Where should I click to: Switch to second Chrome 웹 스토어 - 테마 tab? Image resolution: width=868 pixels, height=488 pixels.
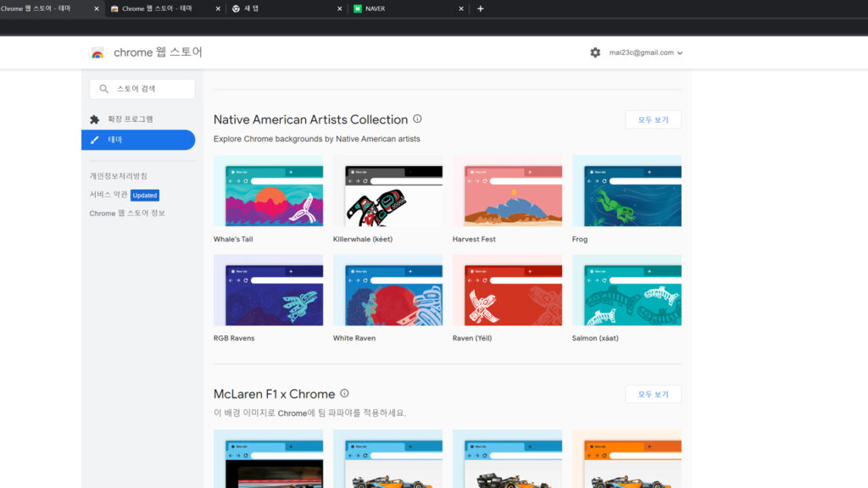pyautogui.click(x=165, y=8)
